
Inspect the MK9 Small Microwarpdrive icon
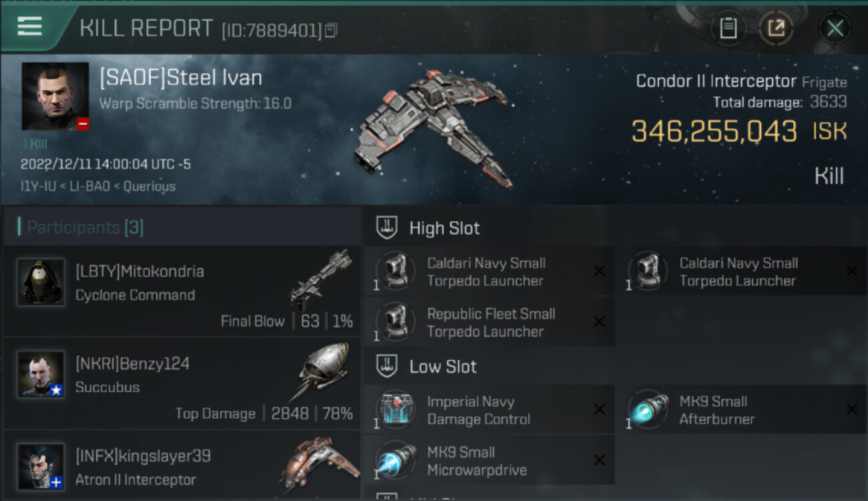pos(396,460)
